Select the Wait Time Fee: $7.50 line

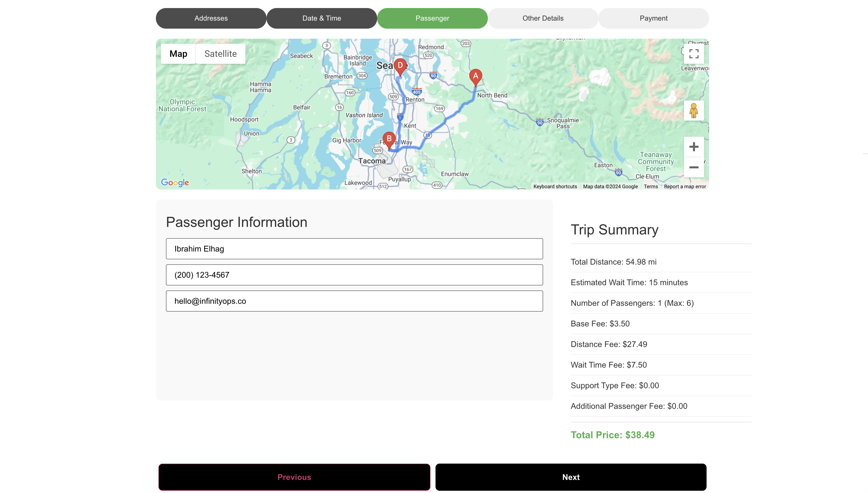point(609,365)
